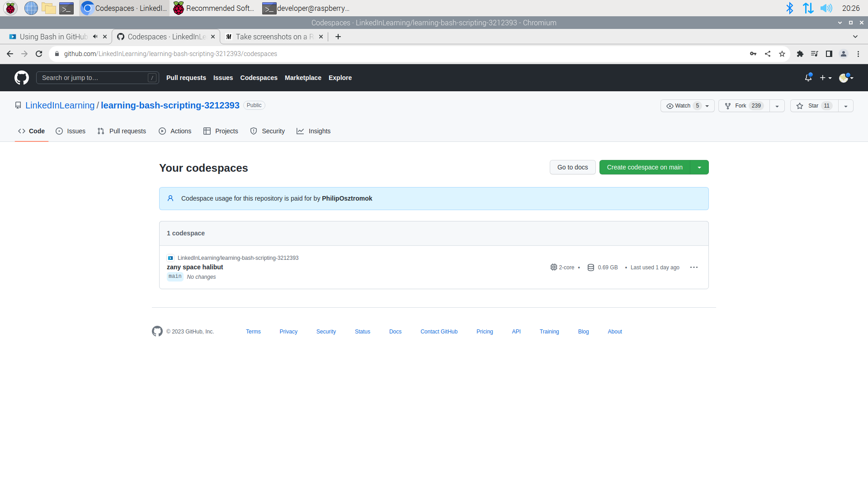Viewport: 868px width, 488px height.
Task: Click the GitHub logo in the footer
Action: 157,331
